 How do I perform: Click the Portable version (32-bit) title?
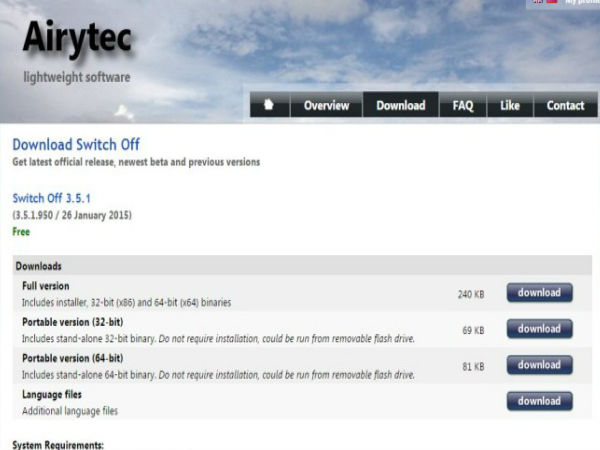click(x=72, y=322)
